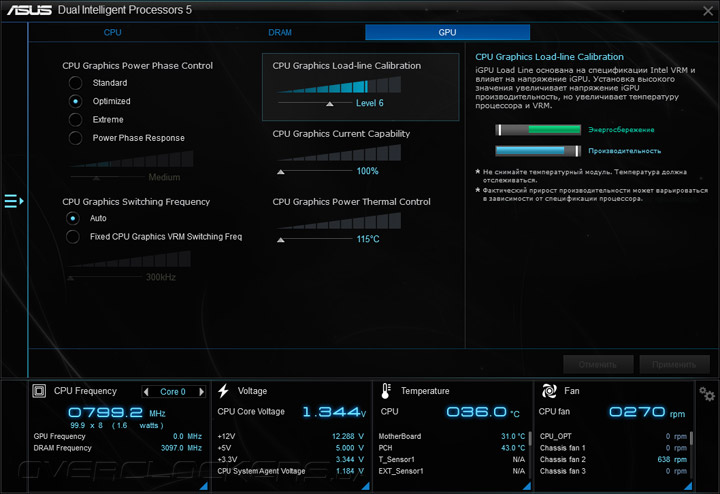This screenshot has height=494, width=720.
Task: Click the Отменить button
Action: click(x=598, y=365)
